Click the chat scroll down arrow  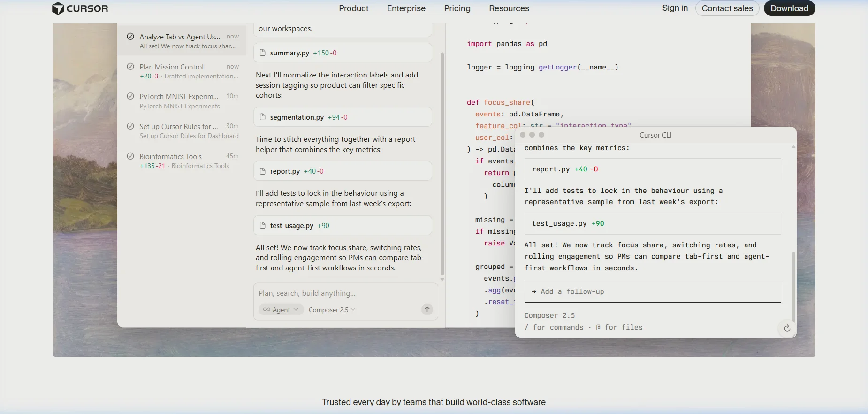point(442,279)
